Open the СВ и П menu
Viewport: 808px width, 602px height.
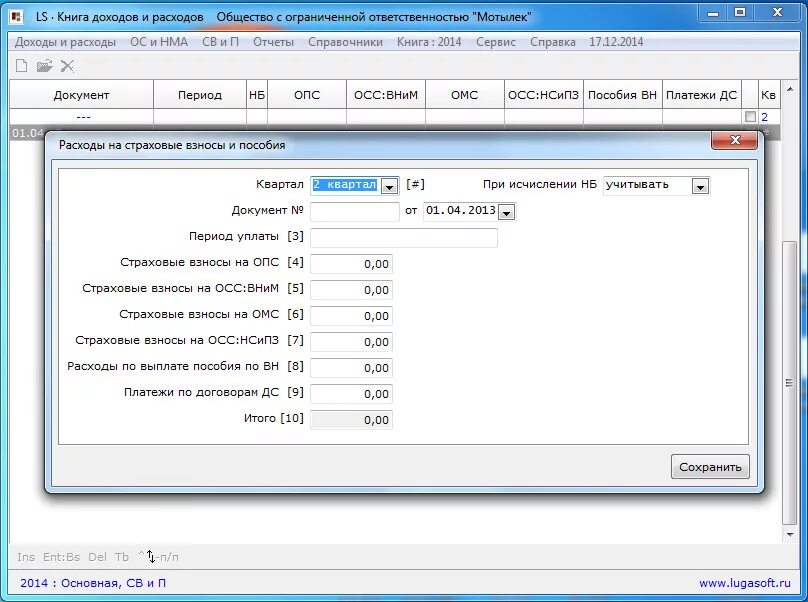221,42
